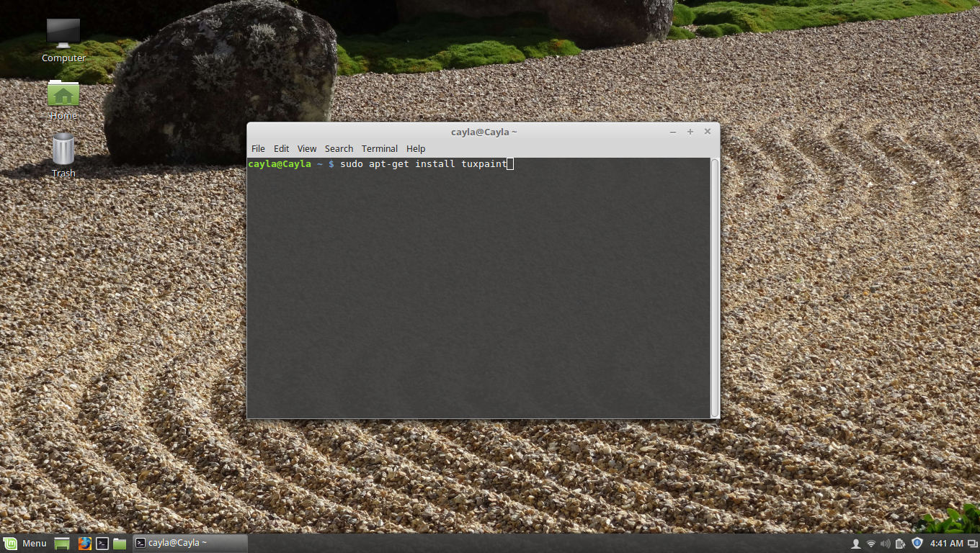Open the File menu in Terminal
This screenshot has width=980, height=553.
[258, 148]
